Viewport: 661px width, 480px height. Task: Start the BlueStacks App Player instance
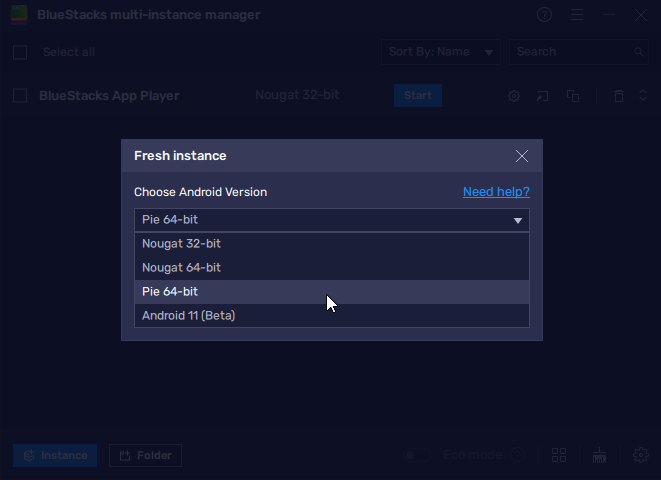(x=418, y=95)
